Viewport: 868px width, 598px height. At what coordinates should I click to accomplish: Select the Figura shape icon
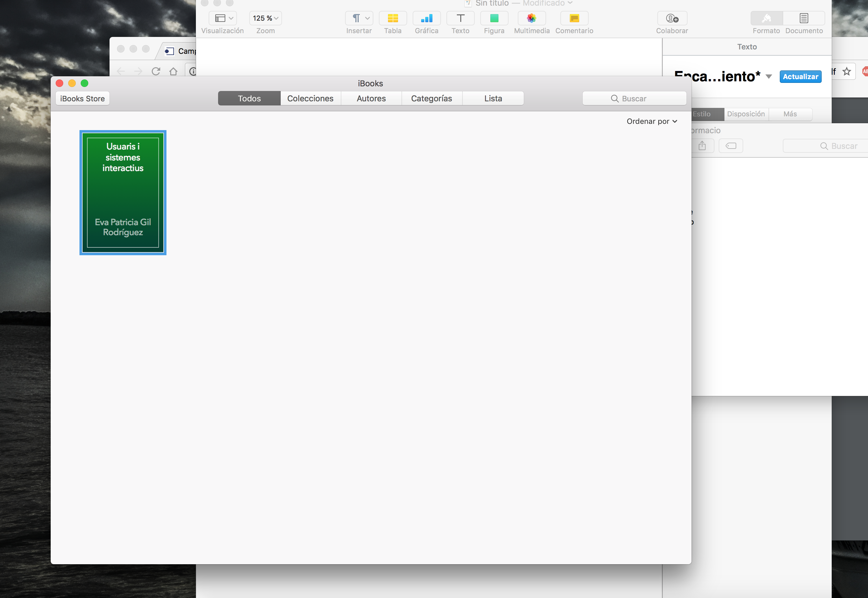pos(494,18)
